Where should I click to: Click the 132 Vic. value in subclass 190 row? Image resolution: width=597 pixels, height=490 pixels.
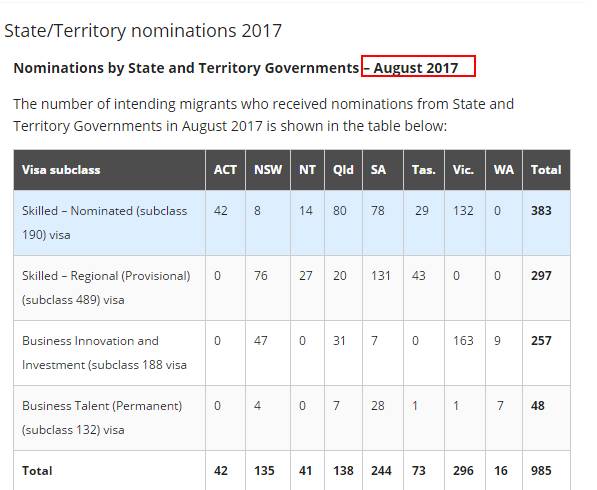point(463,211)
